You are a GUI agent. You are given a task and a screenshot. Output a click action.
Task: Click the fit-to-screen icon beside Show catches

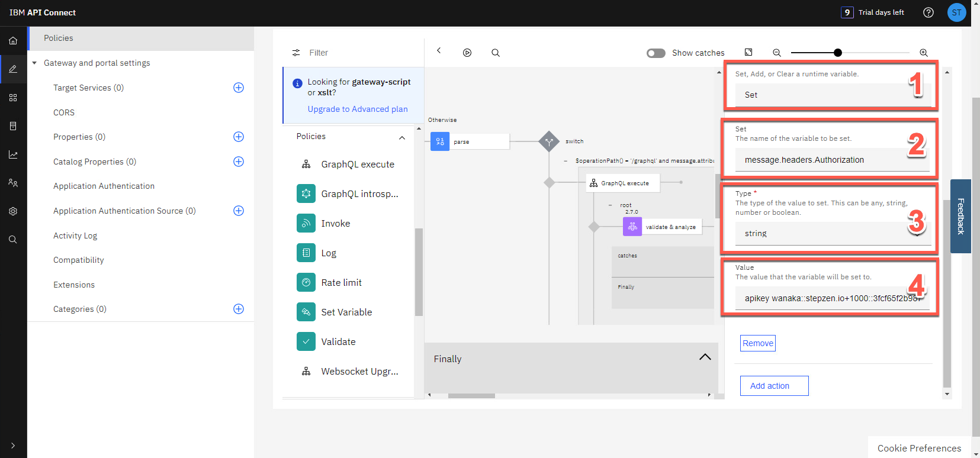(748, 53)
